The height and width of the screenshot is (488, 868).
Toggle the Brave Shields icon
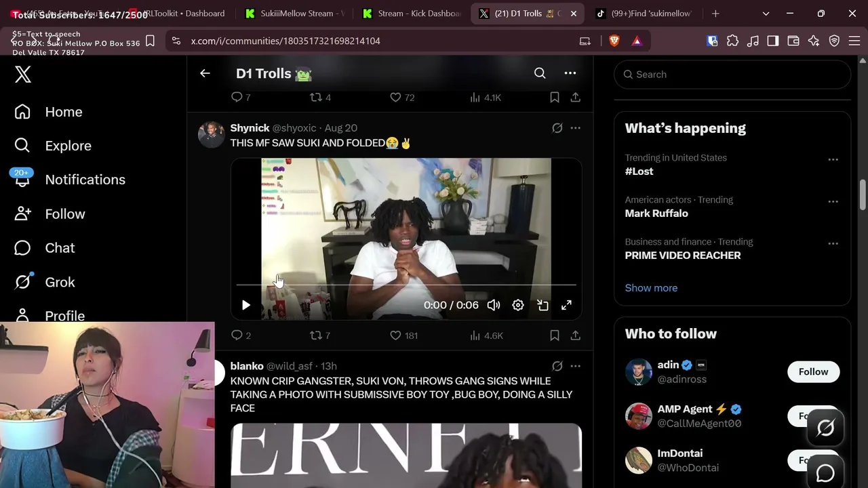pos(614,41)
